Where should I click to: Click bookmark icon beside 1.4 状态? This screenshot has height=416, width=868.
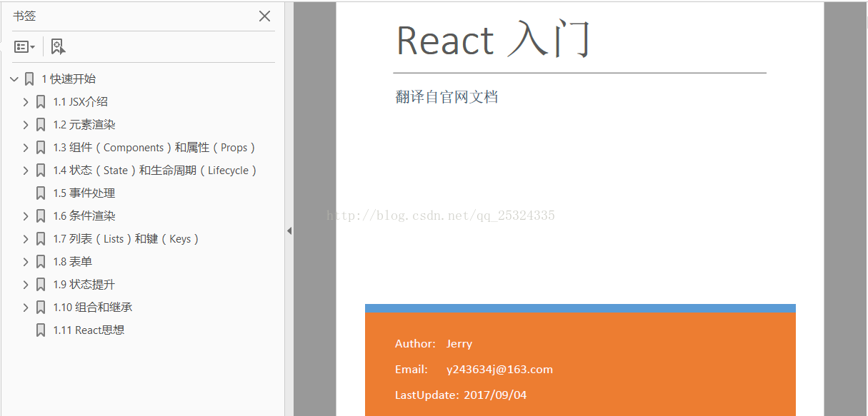pos(41,171)
